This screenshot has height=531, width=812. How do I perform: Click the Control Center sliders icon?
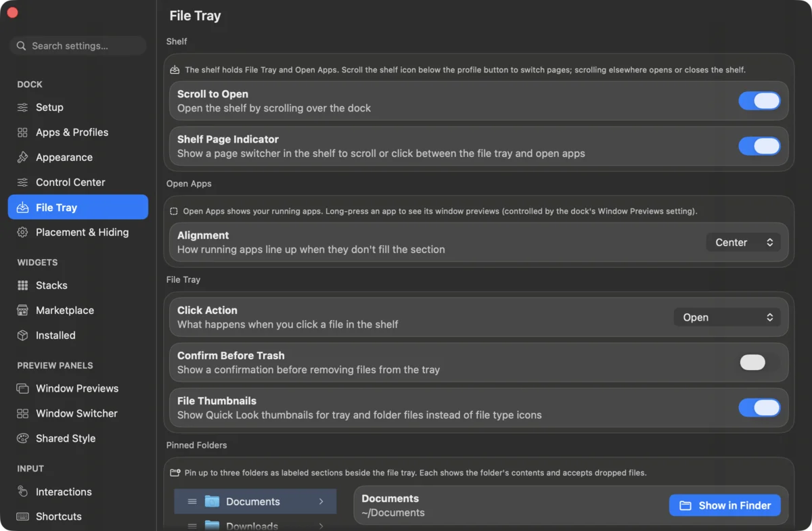23,183
